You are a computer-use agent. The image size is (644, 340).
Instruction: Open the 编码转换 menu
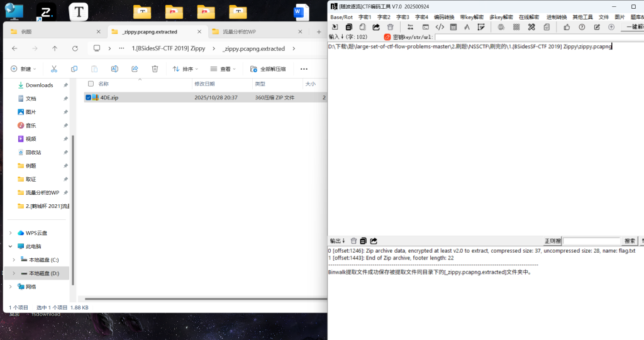[x=444, y=17]
